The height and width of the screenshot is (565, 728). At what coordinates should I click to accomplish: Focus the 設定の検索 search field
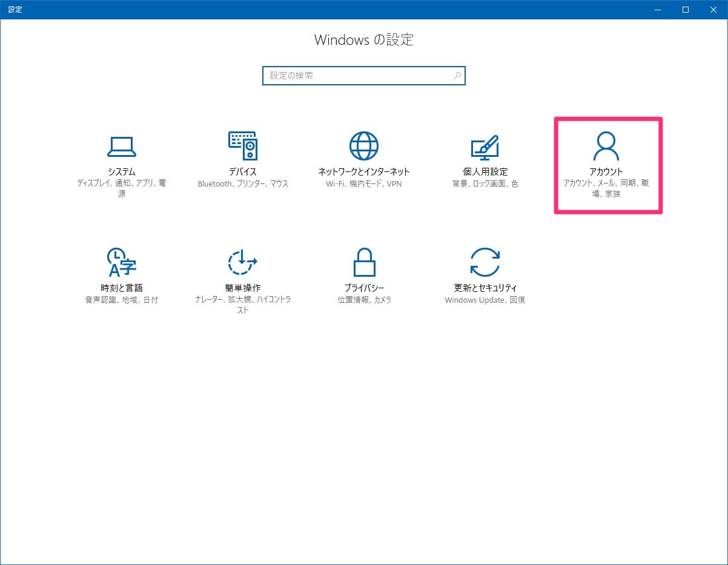(364, 76)
